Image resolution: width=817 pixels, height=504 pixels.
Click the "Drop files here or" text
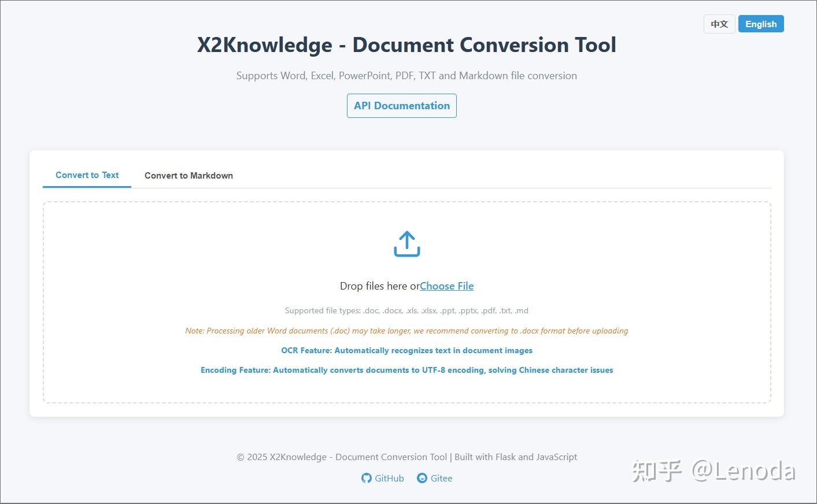coord(379,286)
